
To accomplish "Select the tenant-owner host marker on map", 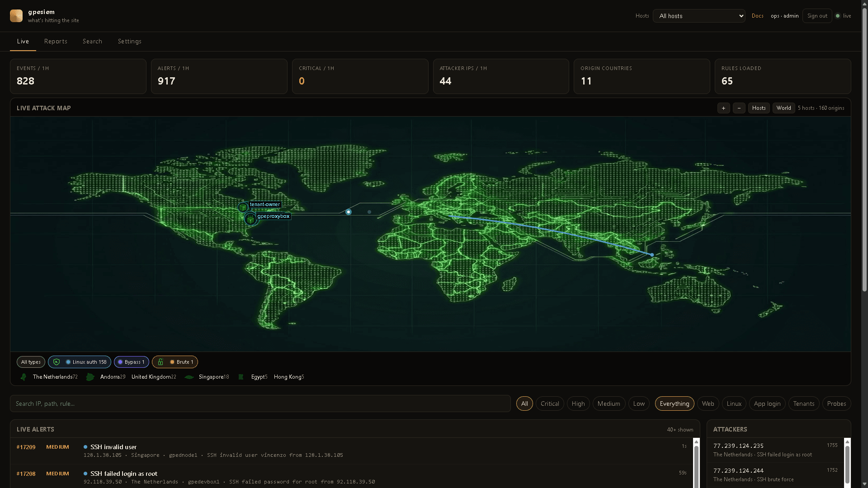I will [243, 207].
